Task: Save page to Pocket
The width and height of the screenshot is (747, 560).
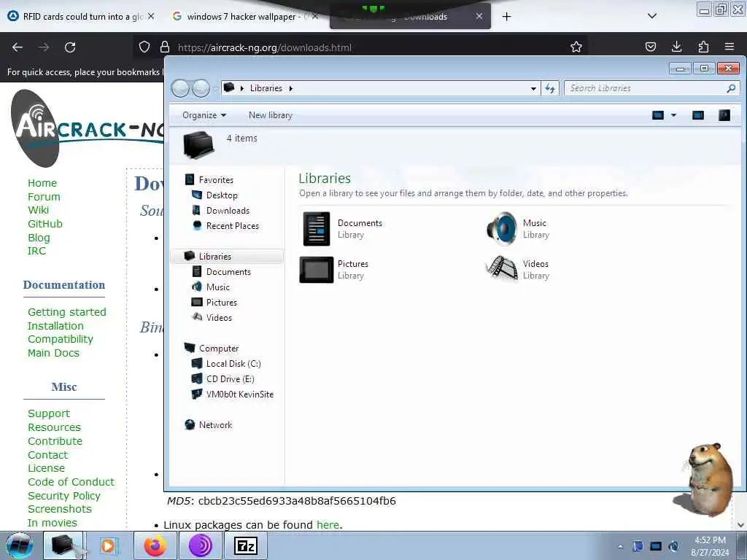Action: pos(650,47)
